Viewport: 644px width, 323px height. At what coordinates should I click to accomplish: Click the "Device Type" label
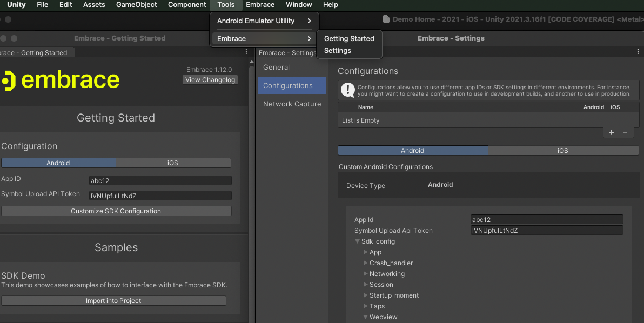click(366, 186)
